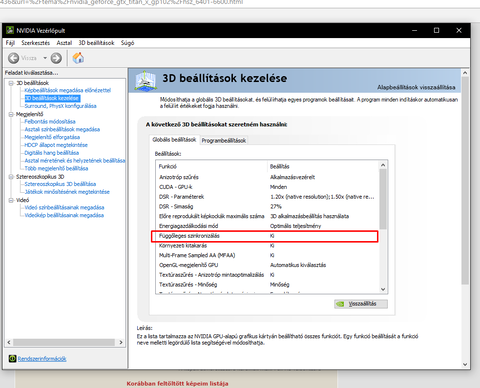This screenshot has width=480, height=388.
Task: Open Videókép beállításainak megadása
Action: click(64, 215)
